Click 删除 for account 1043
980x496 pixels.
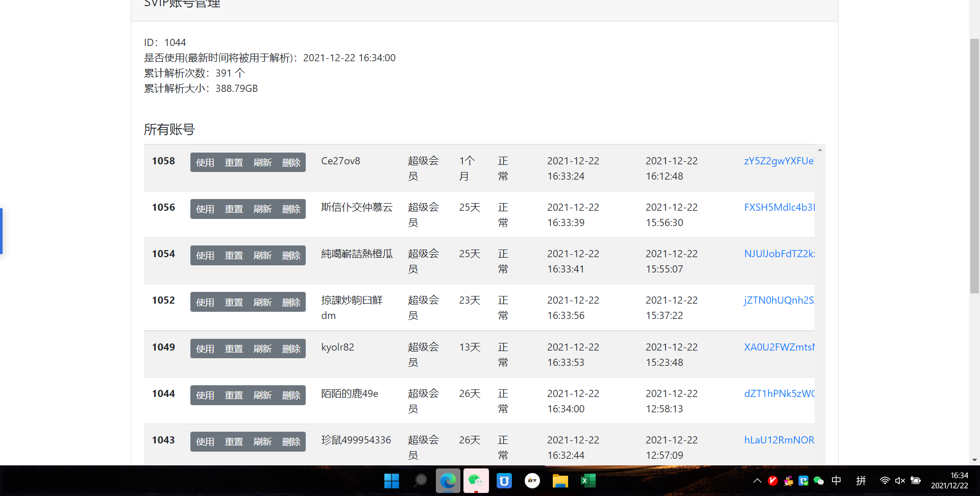(291, 441)
